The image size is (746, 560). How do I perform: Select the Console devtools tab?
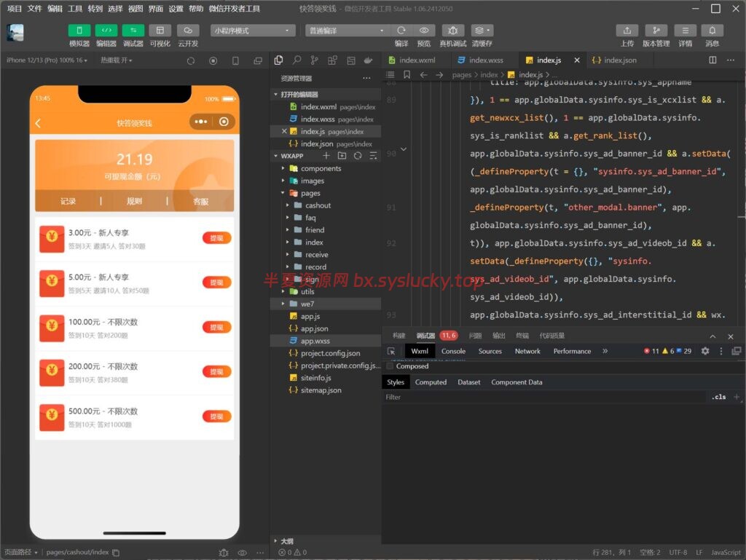tap(453, 351)
